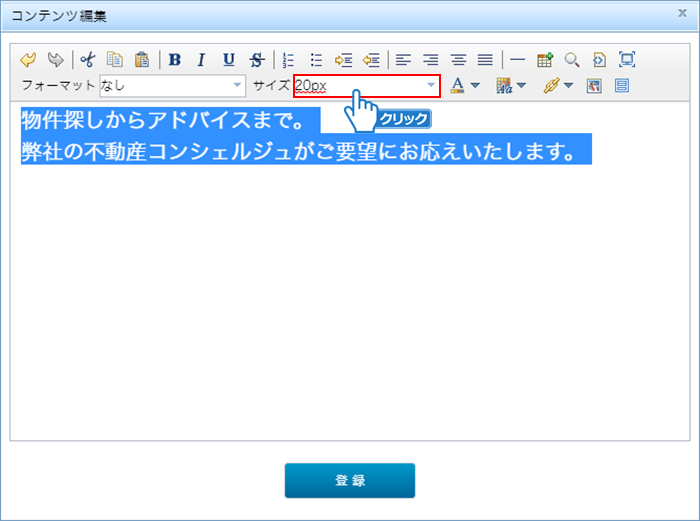Toggle strikethrough formatting
The width and height of the screenshot is (700, 521).
(x=257, y=59)
